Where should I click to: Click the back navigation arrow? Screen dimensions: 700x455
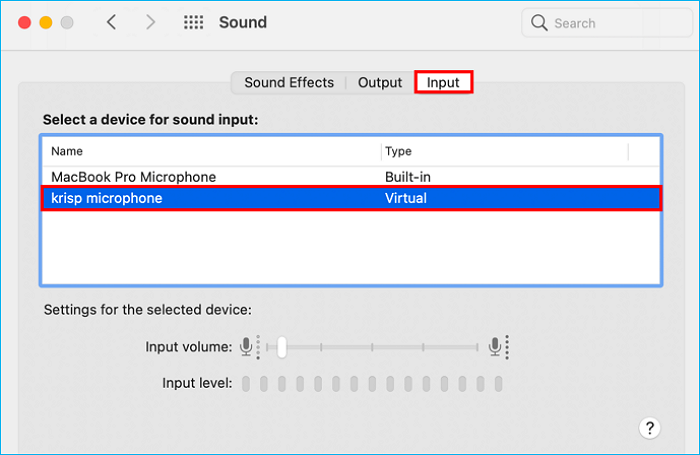tap(111, 22)
